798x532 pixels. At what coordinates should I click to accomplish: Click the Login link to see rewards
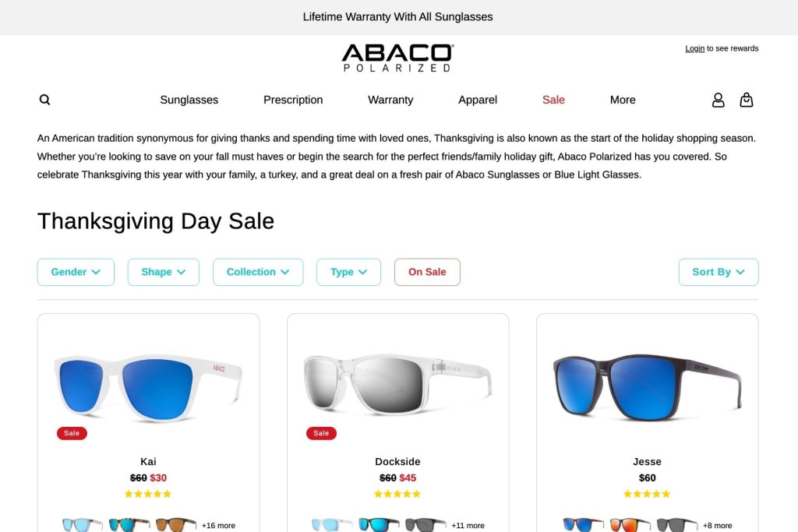(x=694, y=48)
